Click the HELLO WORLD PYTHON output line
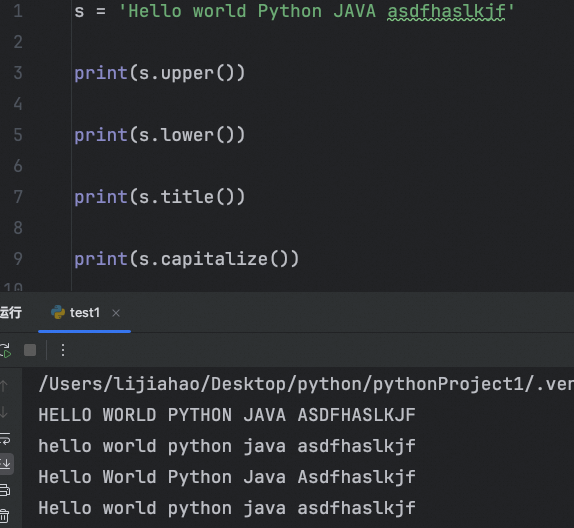Viewport: 574px width, 528px height. 227,415
